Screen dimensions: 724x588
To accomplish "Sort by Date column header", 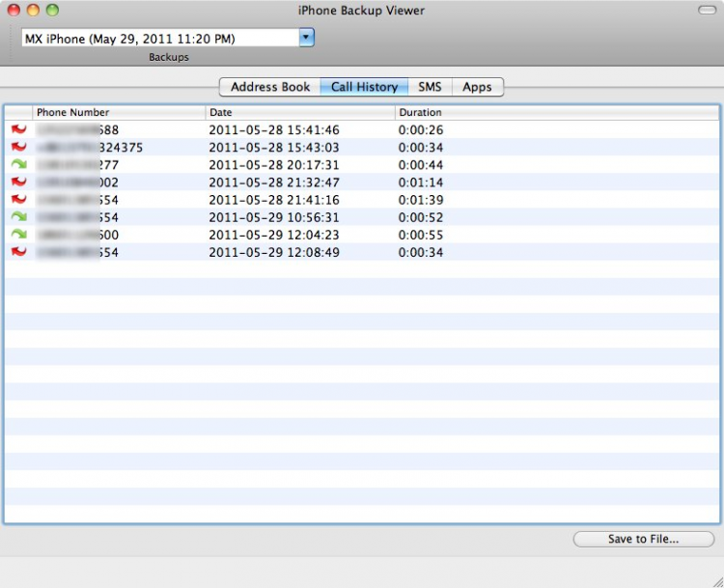I will pyautogui.click(x=300, y=112).
